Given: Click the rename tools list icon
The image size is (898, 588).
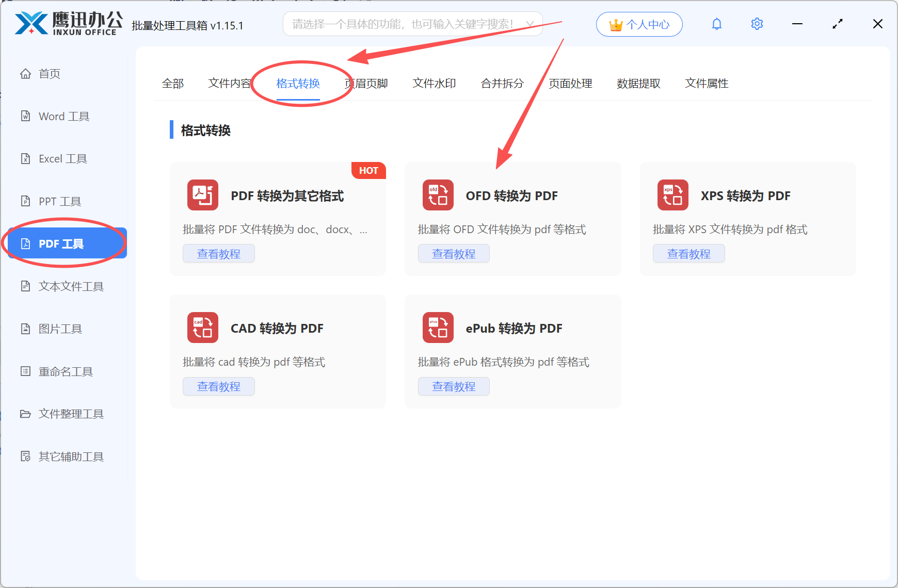Looking at the screenshot, I should click(25, 371).
